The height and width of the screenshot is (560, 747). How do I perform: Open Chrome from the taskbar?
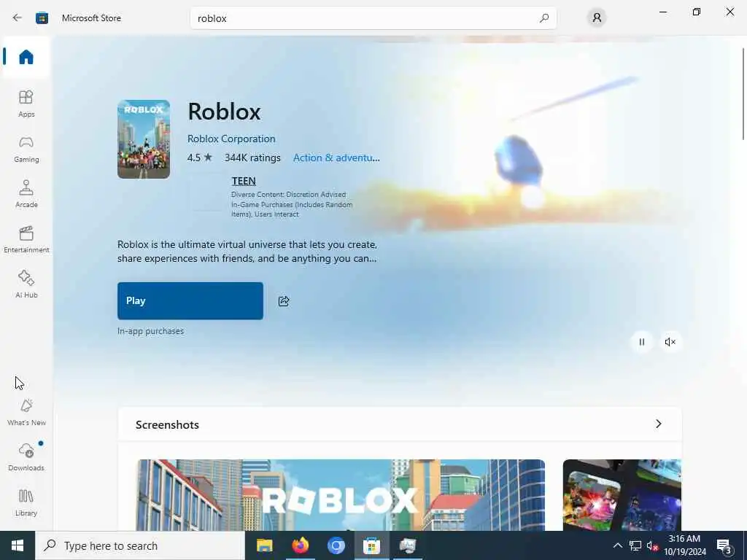[336, 545]
